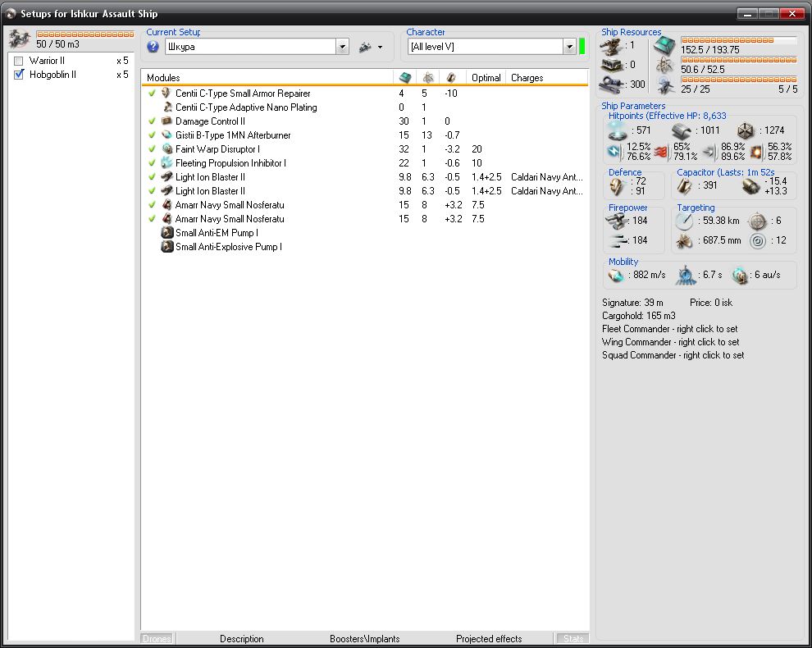Click the sensor strength icon showing 687.5 mm
Screen dimensions: 812x648
click(x=684, y=241)
